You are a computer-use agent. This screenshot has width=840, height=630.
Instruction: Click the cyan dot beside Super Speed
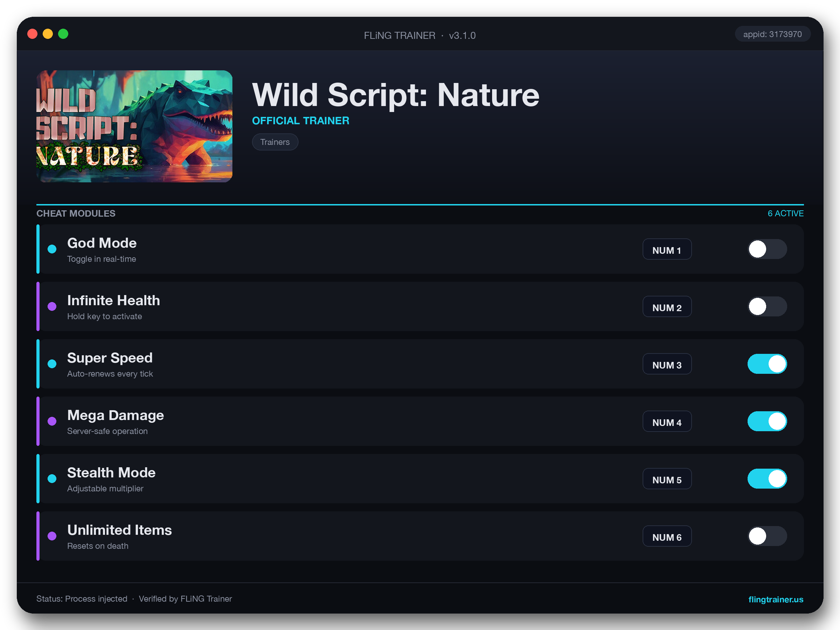52,364
